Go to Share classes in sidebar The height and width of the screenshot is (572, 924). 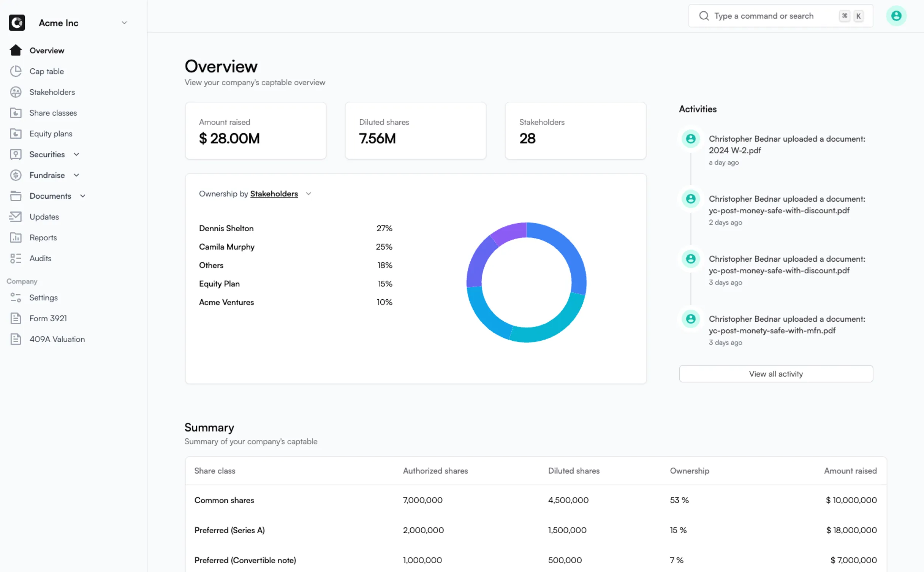click(x=53, y=113)
